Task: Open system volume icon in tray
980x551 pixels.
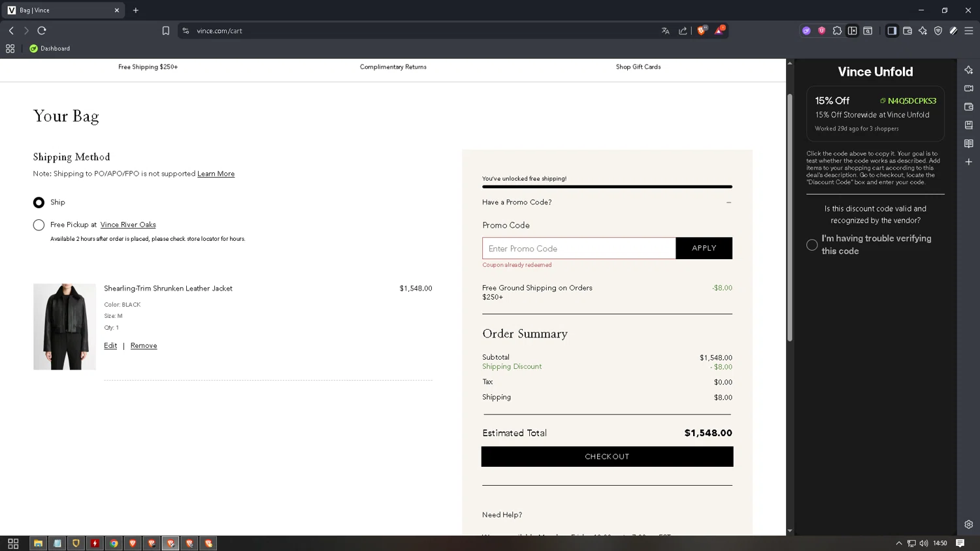Action: pyautogui.click(x=924, y=543)
